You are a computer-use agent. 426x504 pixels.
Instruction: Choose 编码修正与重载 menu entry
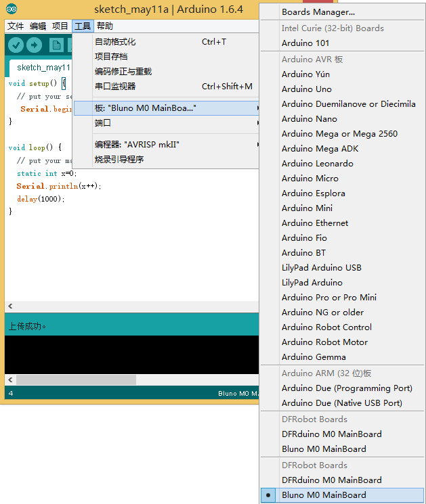coord(167,71)
